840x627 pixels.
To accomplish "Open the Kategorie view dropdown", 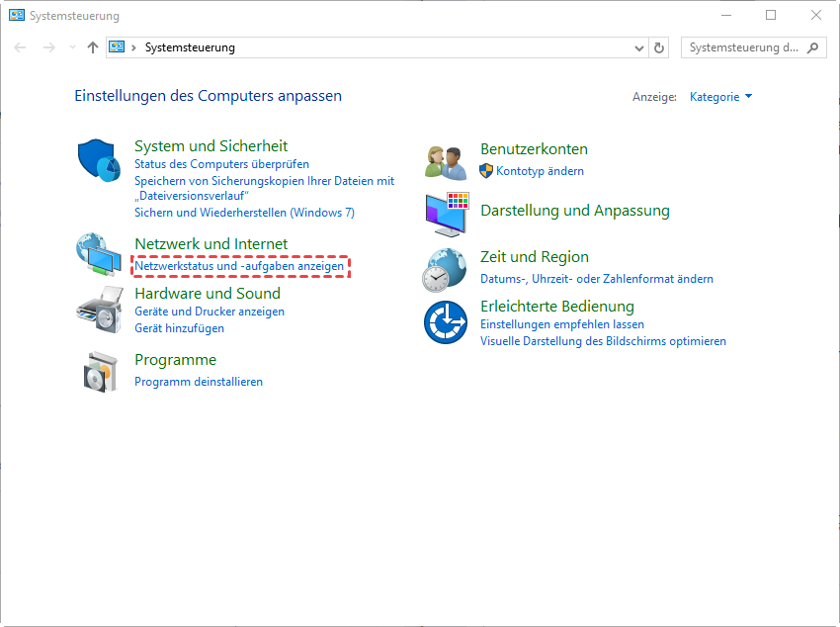I will tap(719, 97).
